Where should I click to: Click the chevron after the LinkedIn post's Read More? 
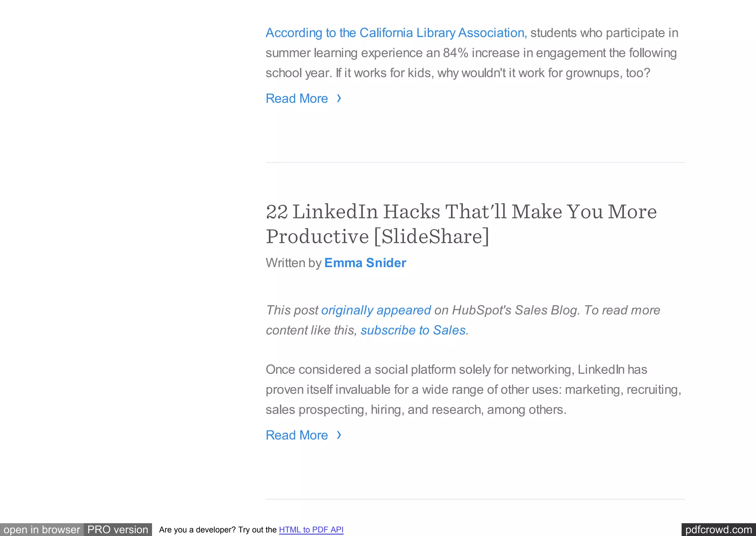point(339,435)
